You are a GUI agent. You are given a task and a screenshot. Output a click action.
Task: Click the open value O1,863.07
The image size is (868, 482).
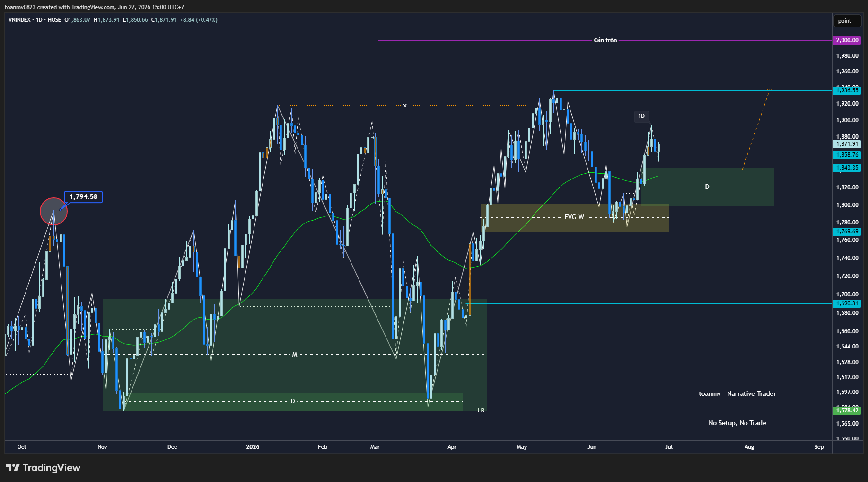(78, 20)
